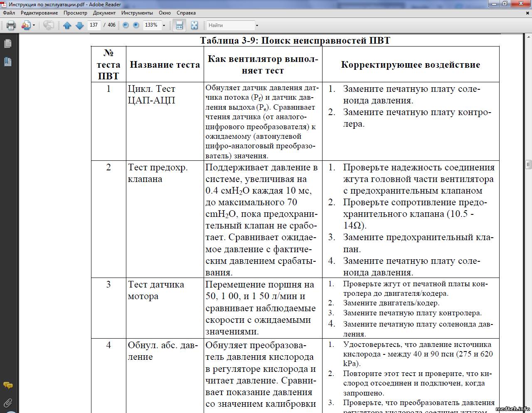Click the Найти search text box
The image size is (532, 413).
click(x=230, y=25)
